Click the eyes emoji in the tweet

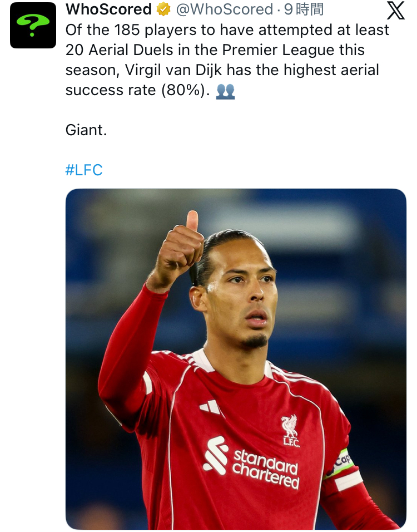pyautogui.click(x=225, y=91)
